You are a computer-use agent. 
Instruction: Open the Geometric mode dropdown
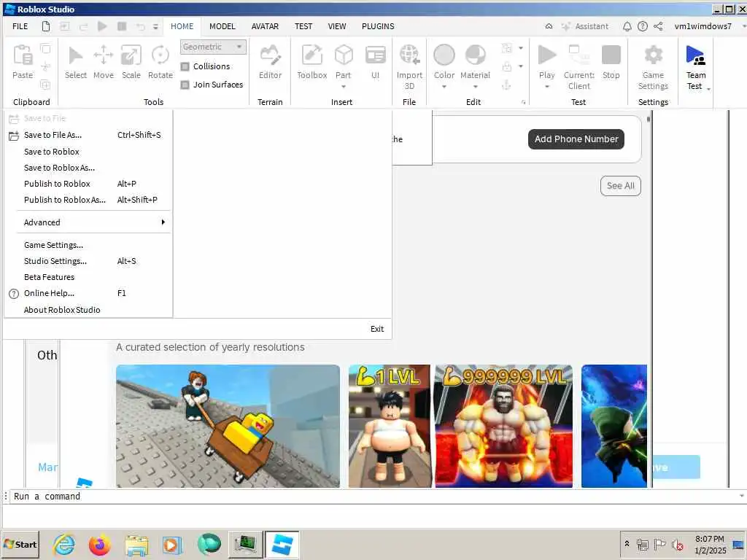click(x=213, y=47)
